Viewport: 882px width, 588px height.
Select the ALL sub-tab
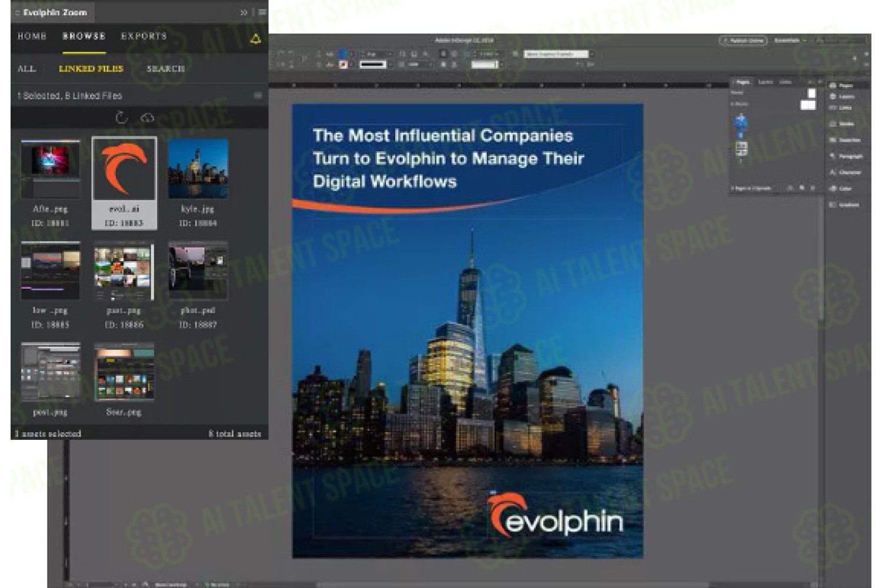26,69
